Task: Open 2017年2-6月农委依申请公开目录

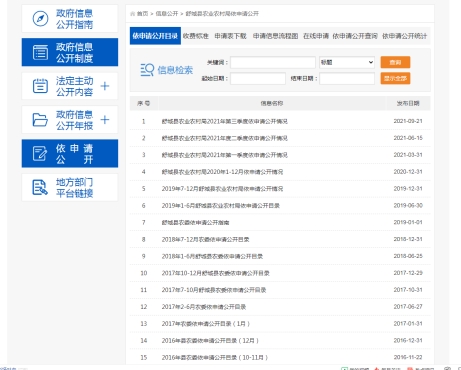Action: click(204, 307)
